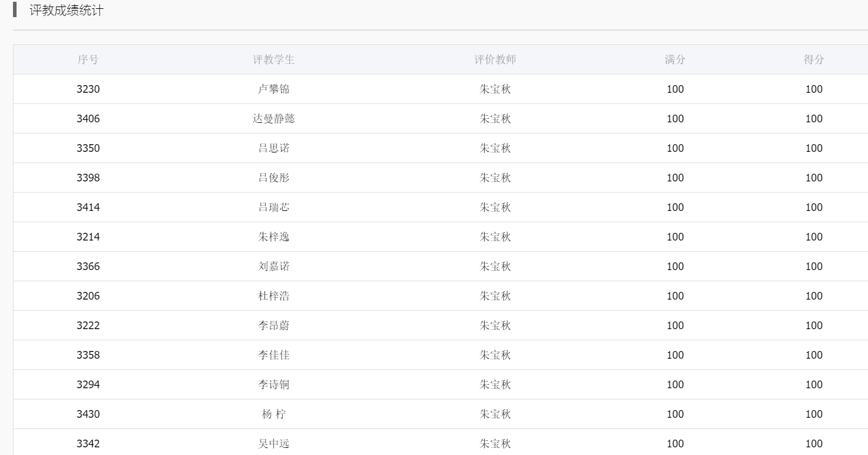The width and height of the screenshot is (868, 455).
Task: Click student name 达曼静懿
Action: tap(273, 119)
